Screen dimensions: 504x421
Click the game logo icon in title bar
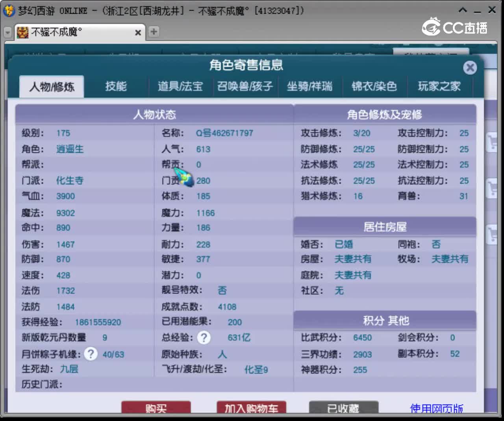click(x=9, y=10)
